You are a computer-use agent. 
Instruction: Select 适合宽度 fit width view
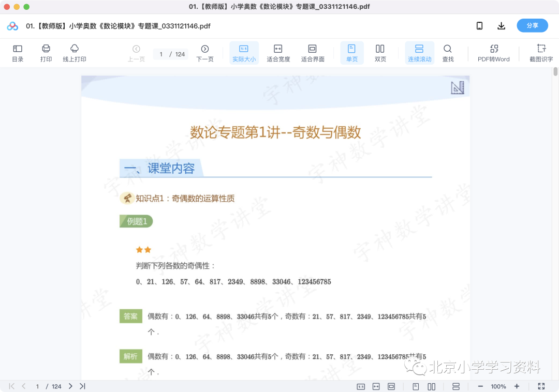(278, 53)
